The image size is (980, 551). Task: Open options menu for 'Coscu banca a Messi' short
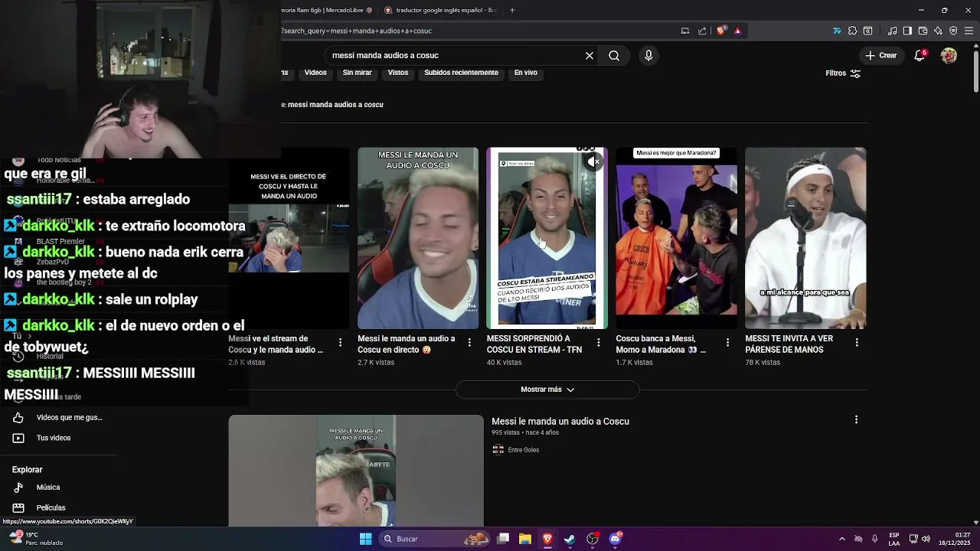(x=727, y=342)
